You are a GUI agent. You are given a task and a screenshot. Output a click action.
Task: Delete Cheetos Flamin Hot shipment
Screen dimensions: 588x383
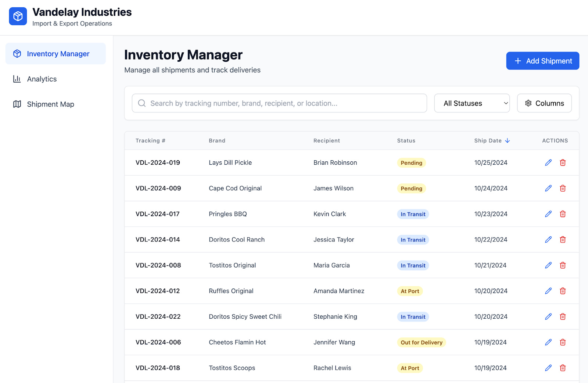(x=563, y=342)
